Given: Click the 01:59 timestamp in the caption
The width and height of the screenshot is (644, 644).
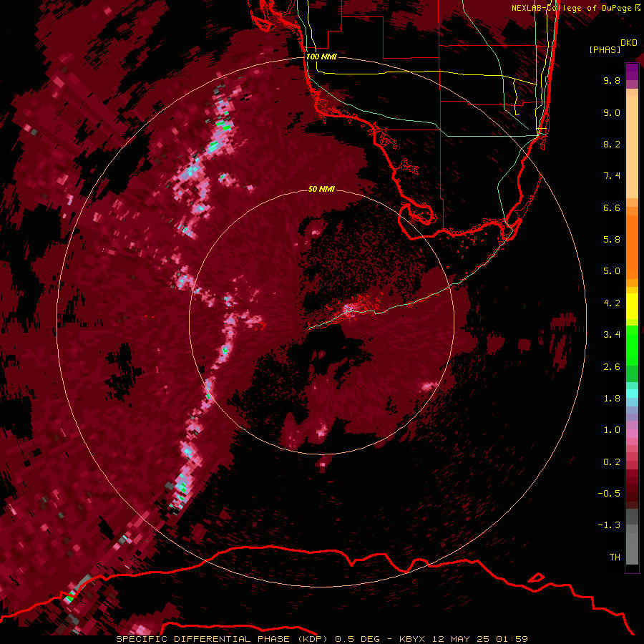Looking at the screenshot, I should [x=512, y=639].
